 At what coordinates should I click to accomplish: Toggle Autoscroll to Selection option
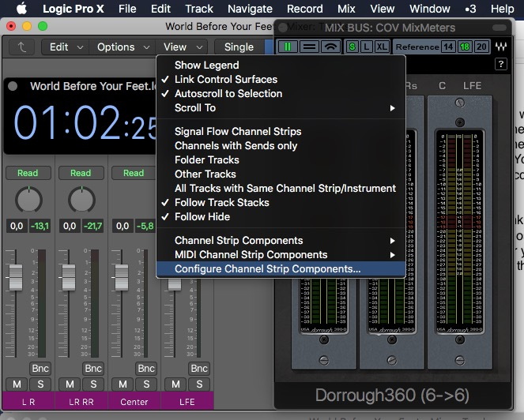281,93
